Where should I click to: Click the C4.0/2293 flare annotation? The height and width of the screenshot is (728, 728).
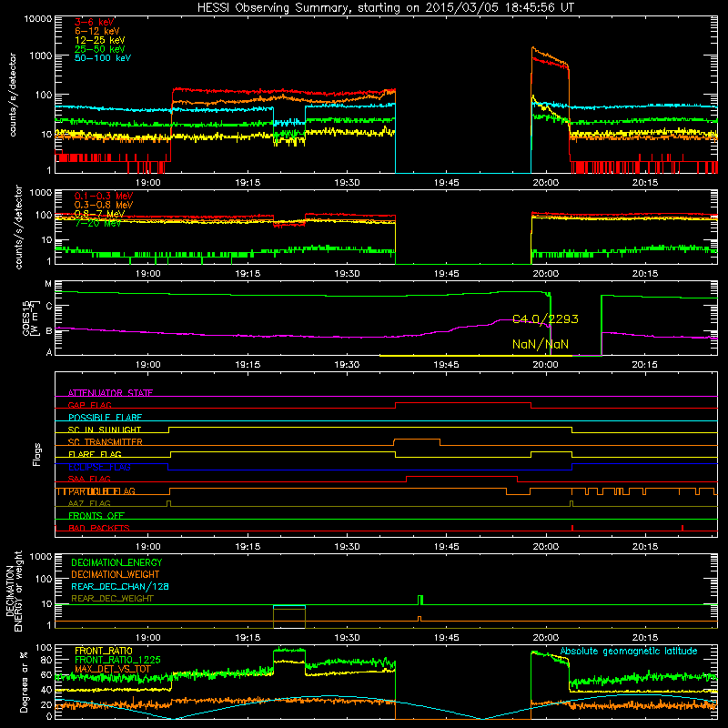tap(545, 319)
